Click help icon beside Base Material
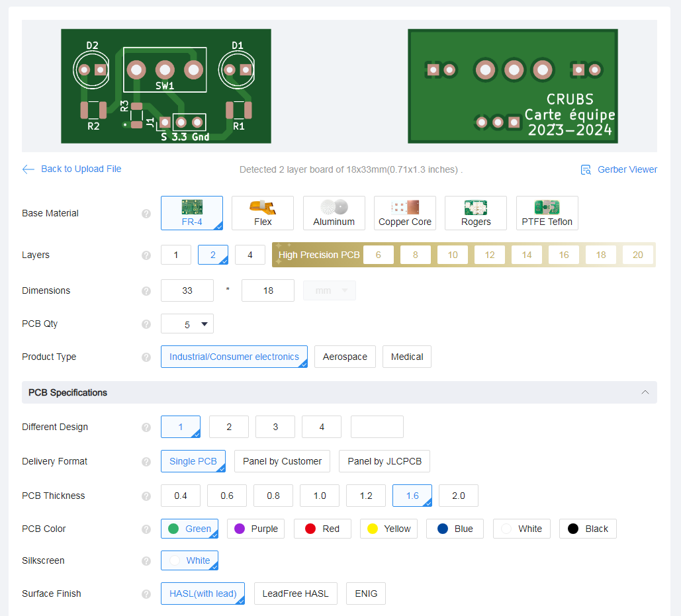 coord(146,214)
